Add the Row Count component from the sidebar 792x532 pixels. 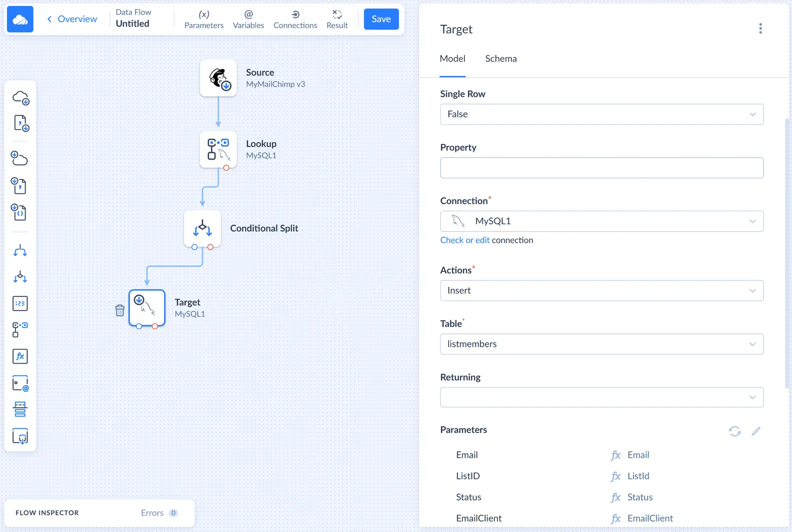(x=20, y=303)
